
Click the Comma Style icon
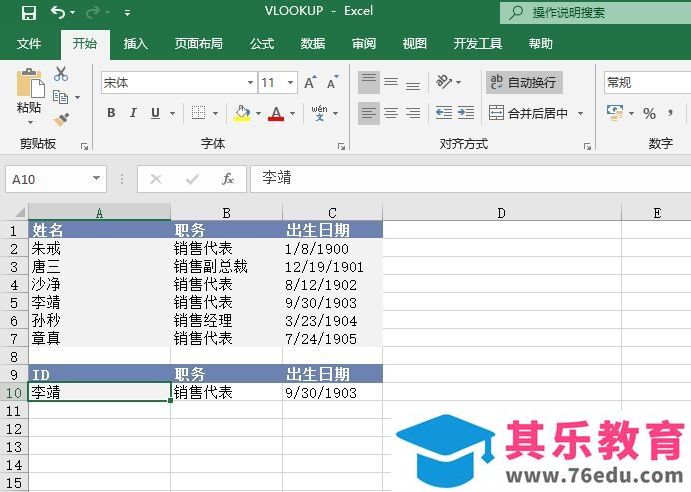pos(670,113)
